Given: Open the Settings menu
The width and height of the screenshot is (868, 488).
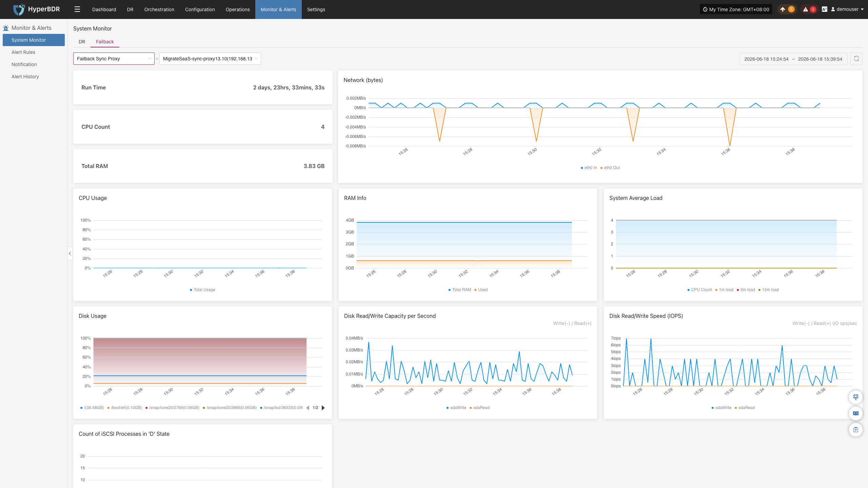Looking at the screenshot, I should (316, 9).
